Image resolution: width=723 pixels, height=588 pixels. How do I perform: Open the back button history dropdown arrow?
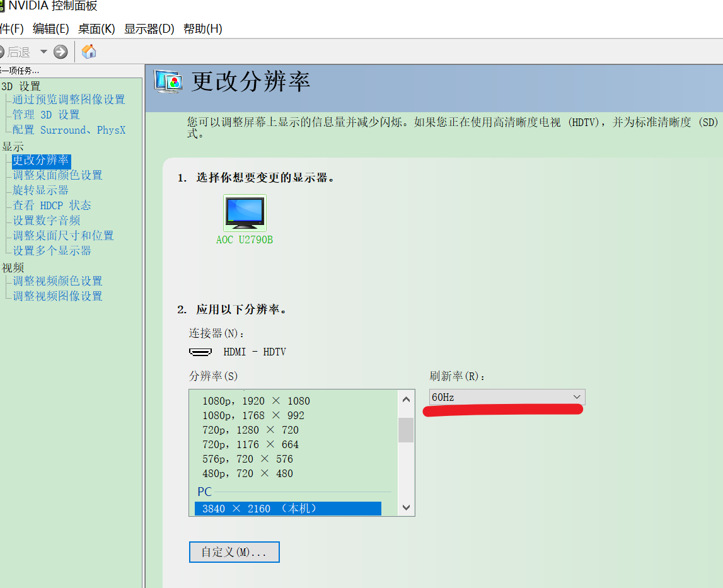(x=43, y=52)
